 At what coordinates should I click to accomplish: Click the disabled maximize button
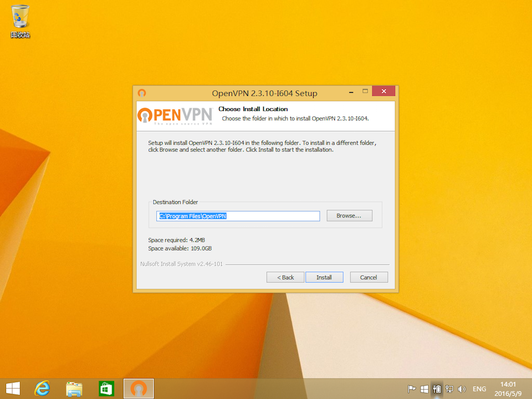(365, 91)
